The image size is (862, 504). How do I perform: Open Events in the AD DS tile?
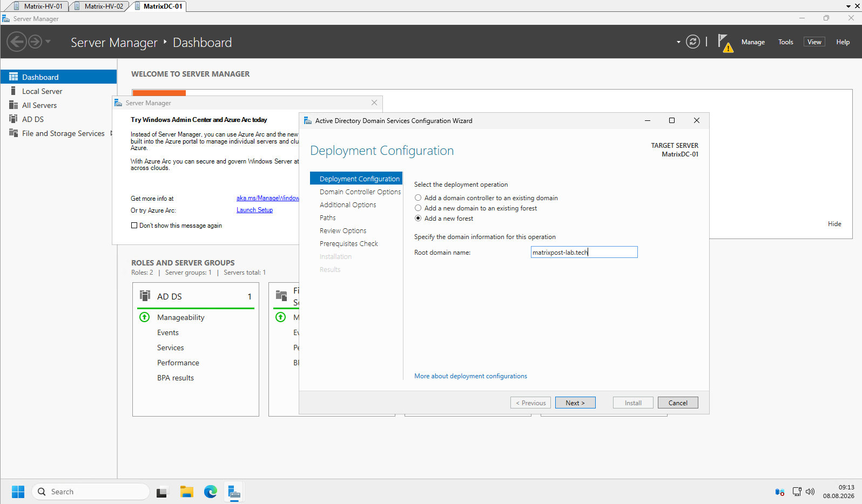pyautogui.click(x=168, y=333)
